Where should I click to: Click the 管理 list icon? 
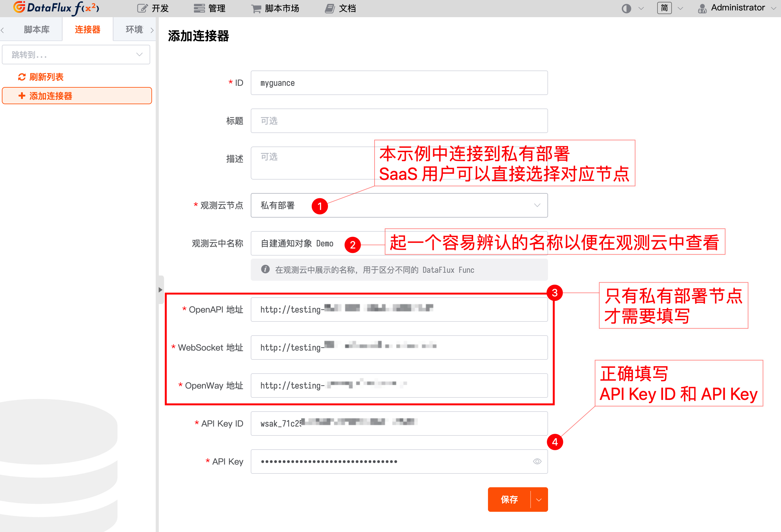(199, 8)
